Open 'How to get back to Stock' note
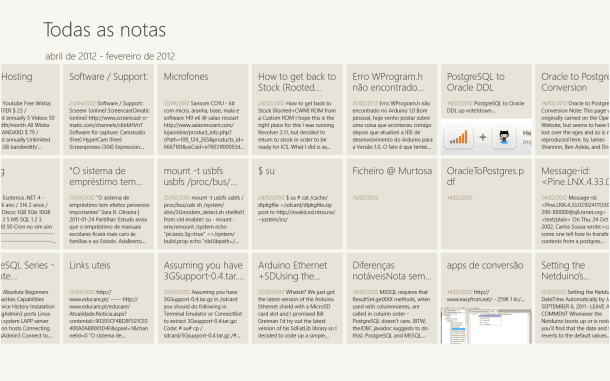 pos(297,109)
